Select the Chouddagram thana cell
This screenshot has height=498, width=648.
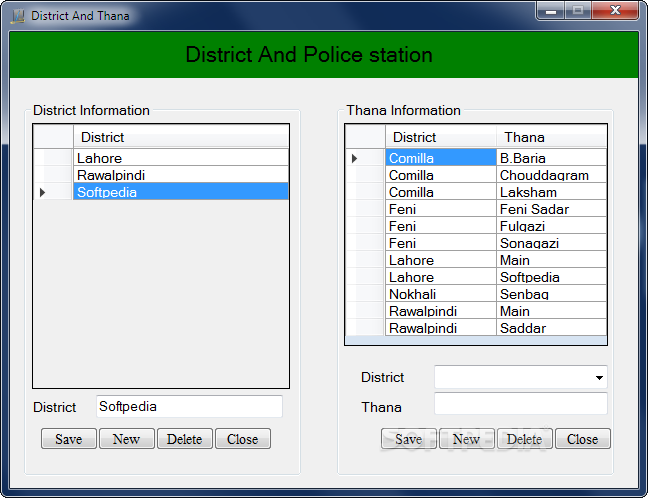pyautogui.click(x=550, y=175)
